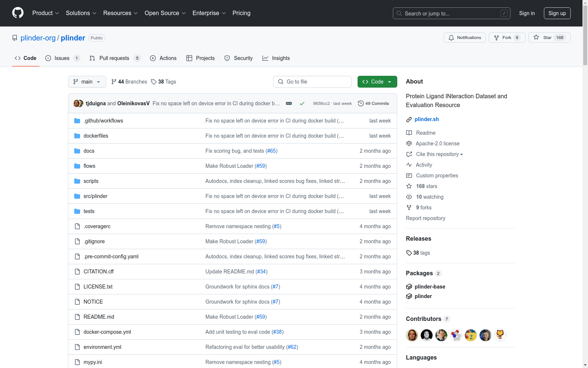Expand the Open Source menu
The image size is (588, 368).
(x=165, y=13)
